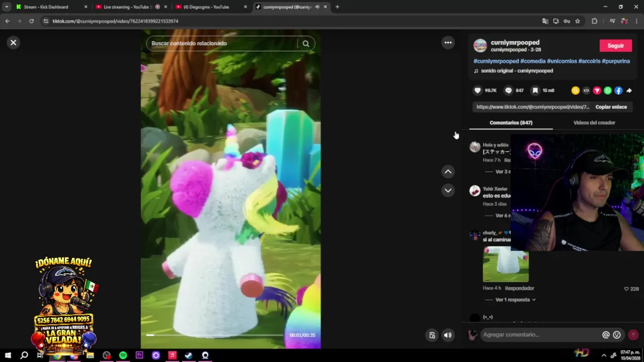Open Yahir Xavier commenter avatar
Image resolution: width=644 pixels, height=362 pixels.
474,191
